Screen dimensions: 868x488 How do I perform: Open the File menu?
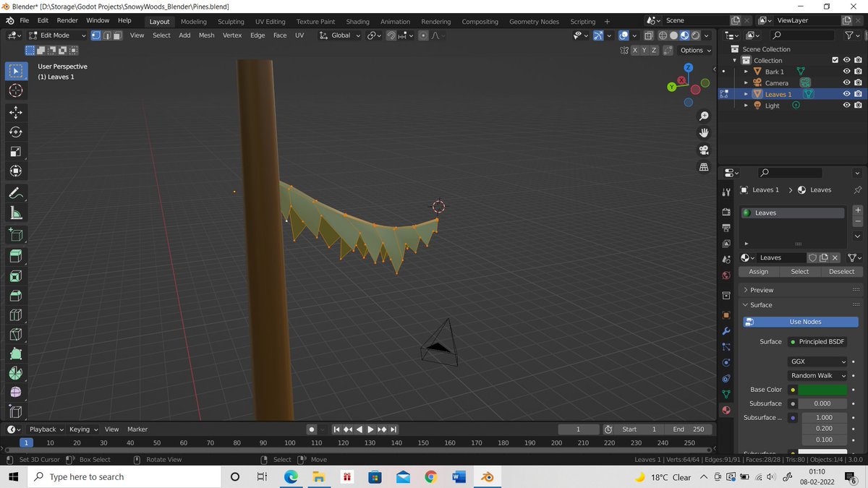(24, 20)
